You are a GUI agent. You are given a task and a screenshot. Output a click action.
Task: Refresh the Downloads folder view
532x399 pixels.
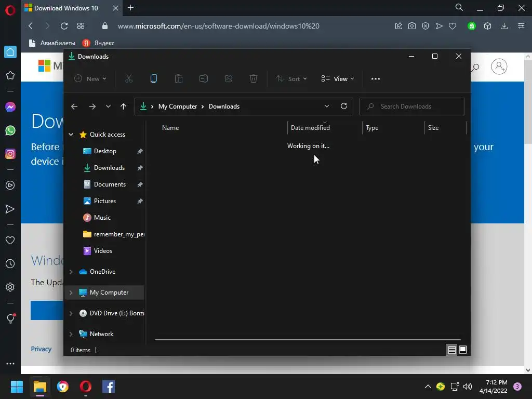tap(344, 106)
